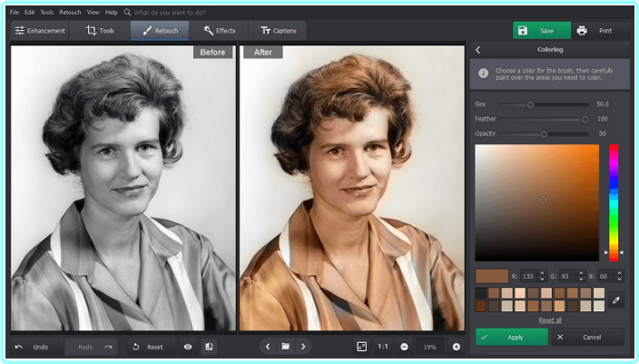The image size is (639, 364).
Task: Click the fit-to-screen icon
Action: click(361, 347)
